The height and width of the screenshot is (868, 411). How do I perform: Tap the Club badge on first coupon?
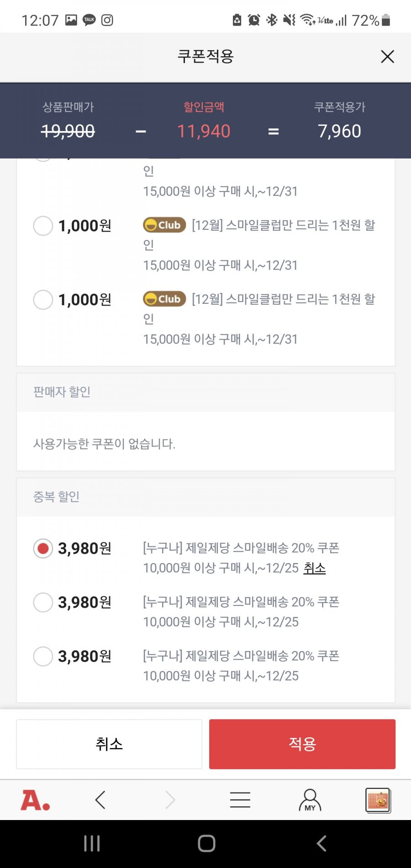164,225
